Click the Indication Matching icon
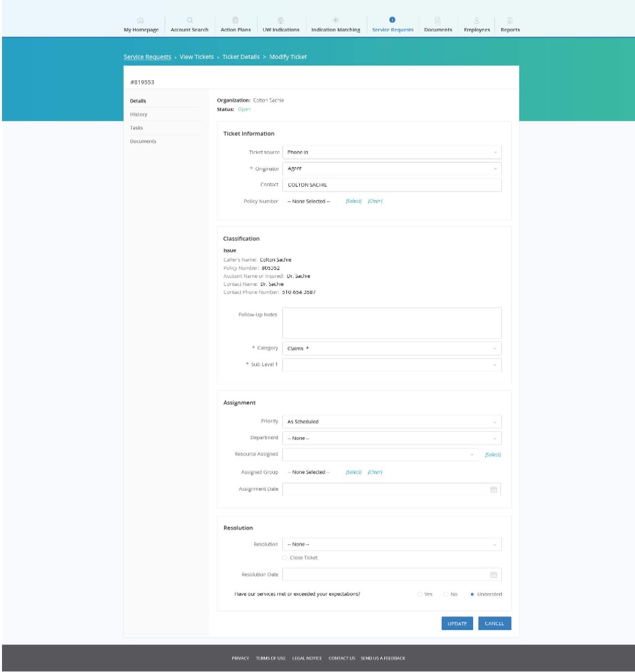Screen dimensions: 635x672 [335, 19]
